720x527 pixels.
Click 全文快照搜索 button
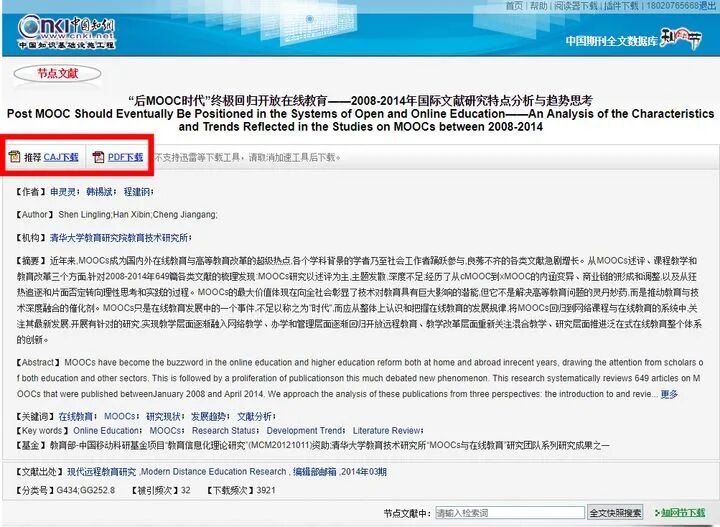(x=615, y=513)
